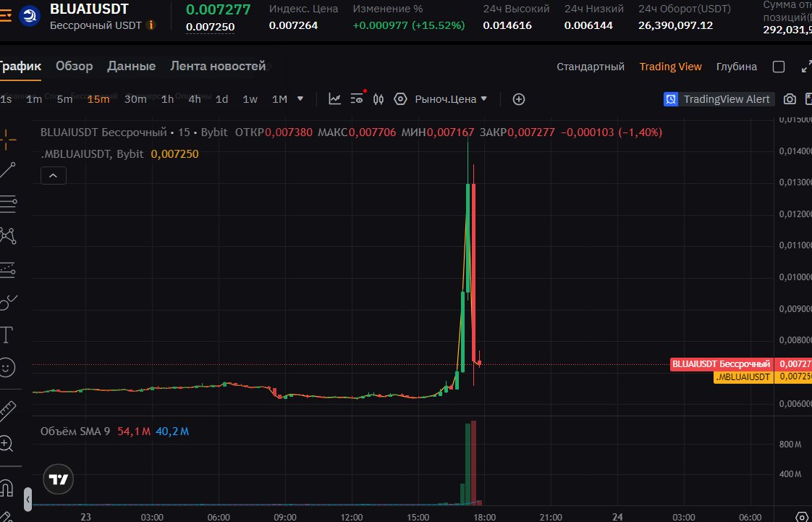Select the trend line drawing tool
This screenshot has height=522, width=812.
click(x=8, y=170)
